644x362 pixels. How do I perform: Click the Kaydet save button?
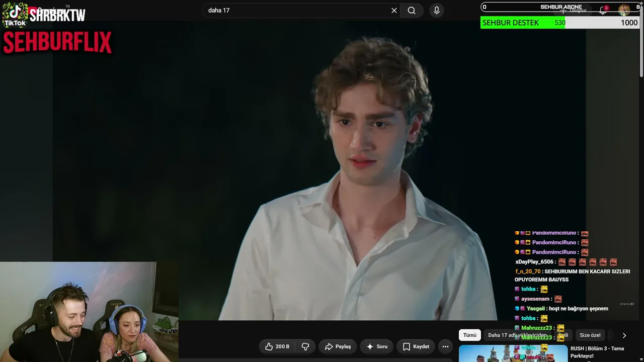coord(416,346)
